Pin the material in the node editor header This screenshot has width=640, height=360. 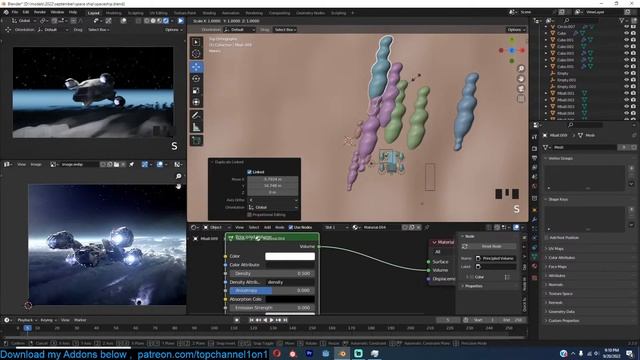pyautogui.click(x=427, y=227)
